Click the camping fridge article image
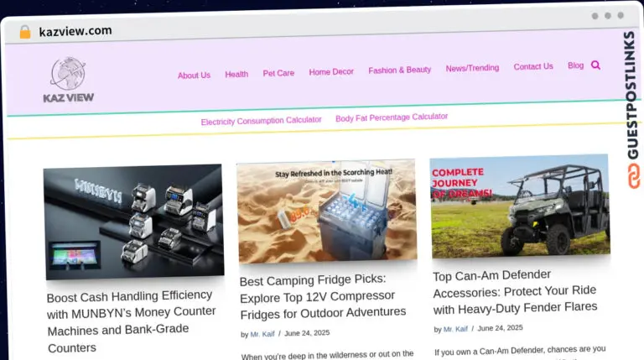This screenshot has width=644, height=360. pyautogui.click(x=327, y=211)
